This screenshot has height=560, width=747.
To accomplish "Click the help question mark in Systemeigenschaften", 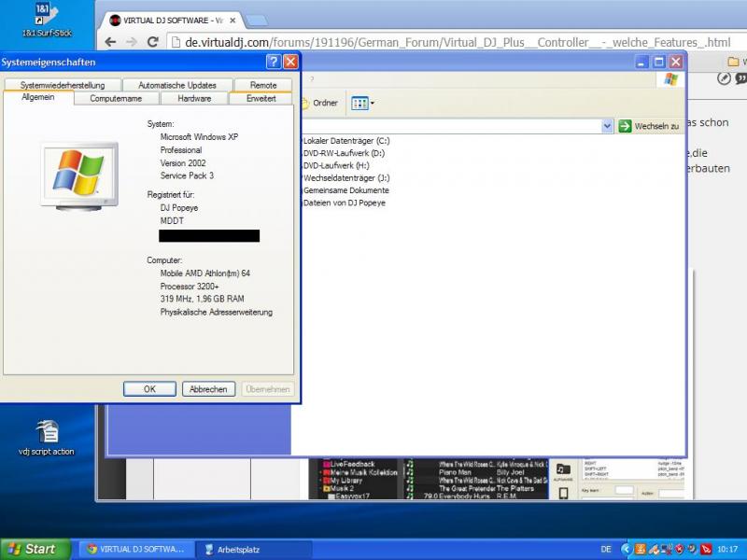I will pos(274,62).
